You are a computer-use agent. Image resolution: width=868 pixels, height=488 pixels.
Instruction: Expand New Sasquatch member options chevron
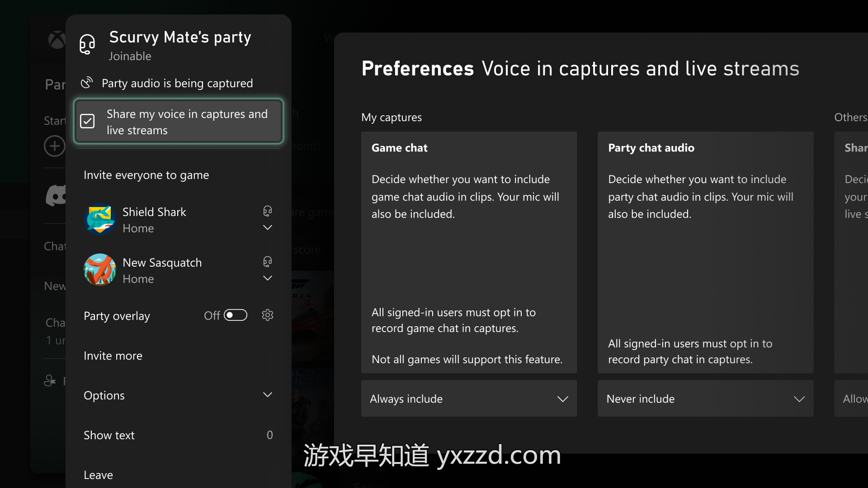[x=268, y=278]
